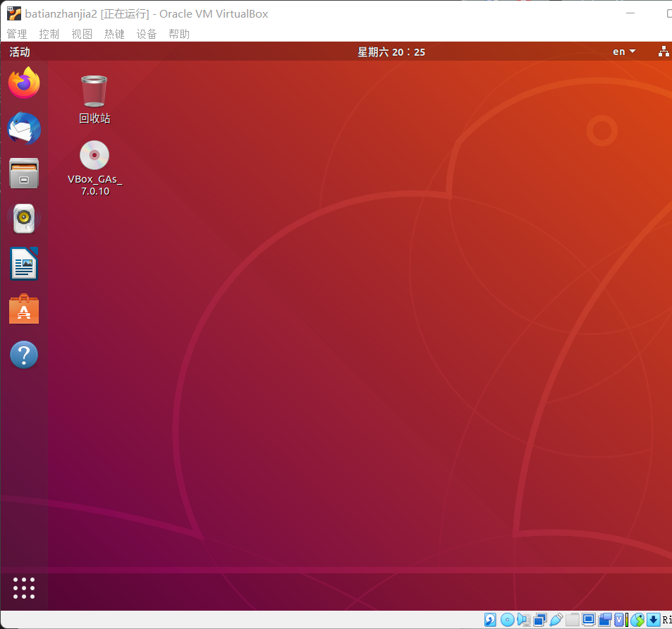Expand the en input language dropdown
672x629 pixels.
624,52
